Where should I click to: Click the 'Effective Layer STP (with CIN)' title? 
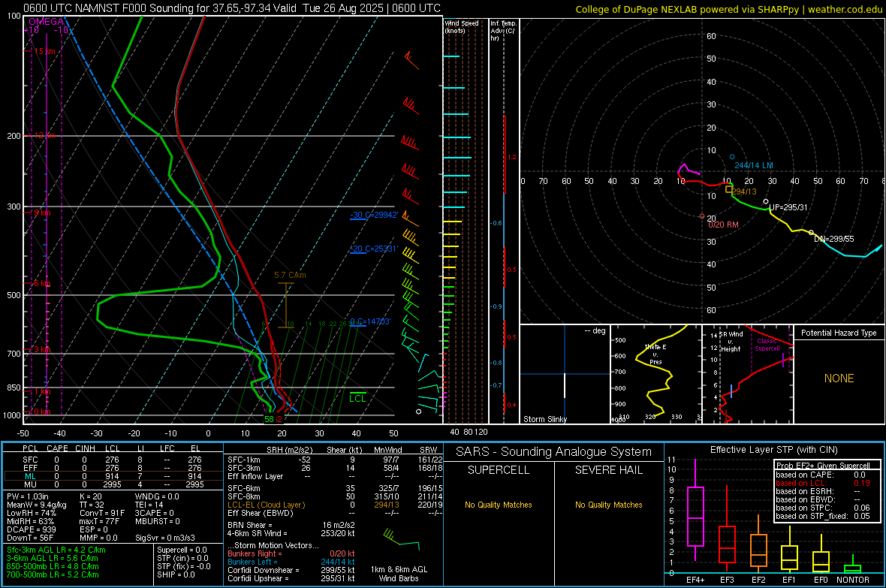pos(773,450)
